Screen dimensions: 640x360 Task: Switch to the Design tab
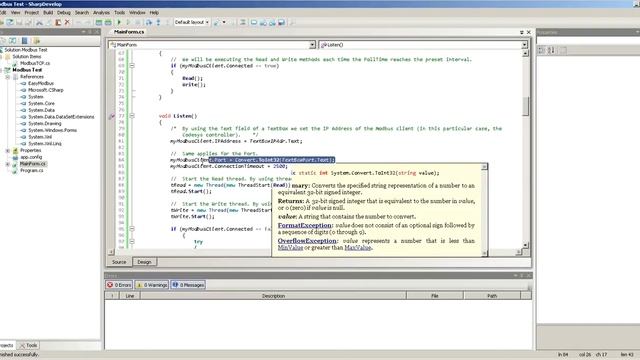coord(144,262)
